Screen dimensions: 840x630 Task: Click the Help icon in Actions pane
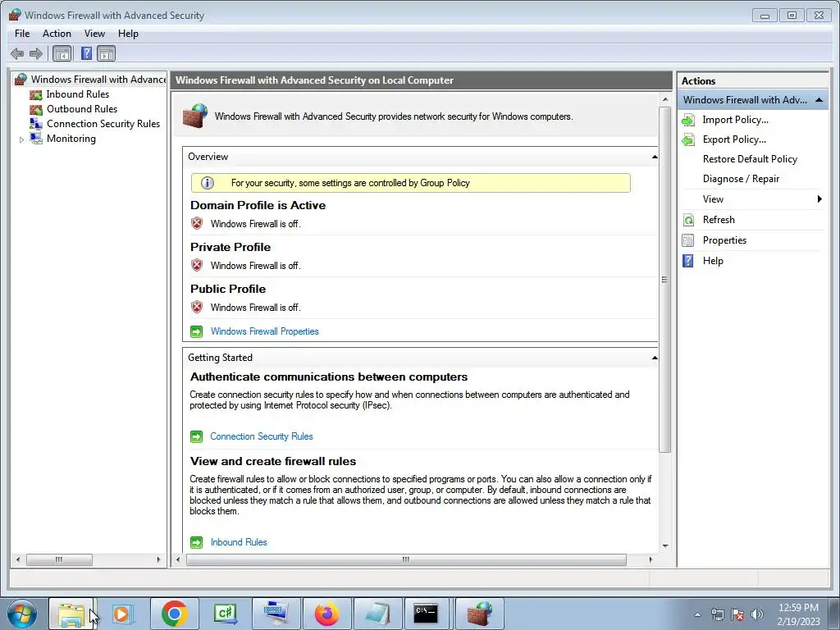pyautogui.click(x=688, y=261)
